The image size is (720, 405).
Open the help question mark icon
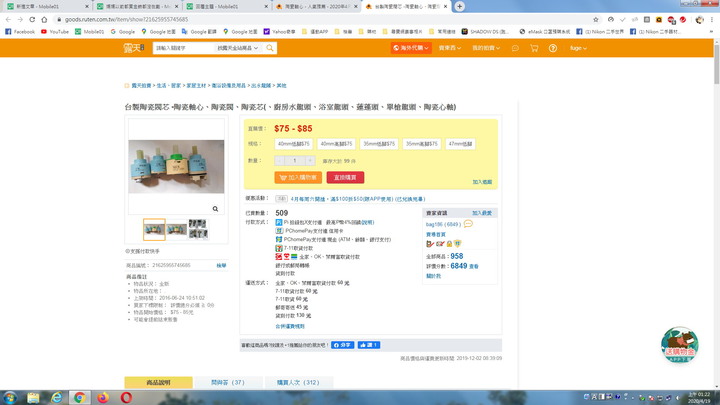pos(553,48)
